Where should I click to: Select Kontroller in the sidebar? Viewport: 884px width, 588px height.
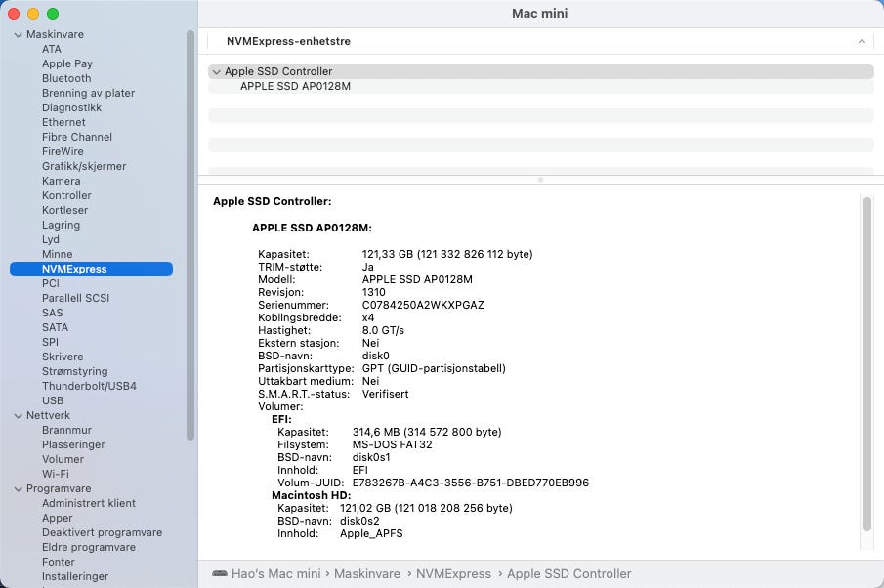[x=66, y=195]
